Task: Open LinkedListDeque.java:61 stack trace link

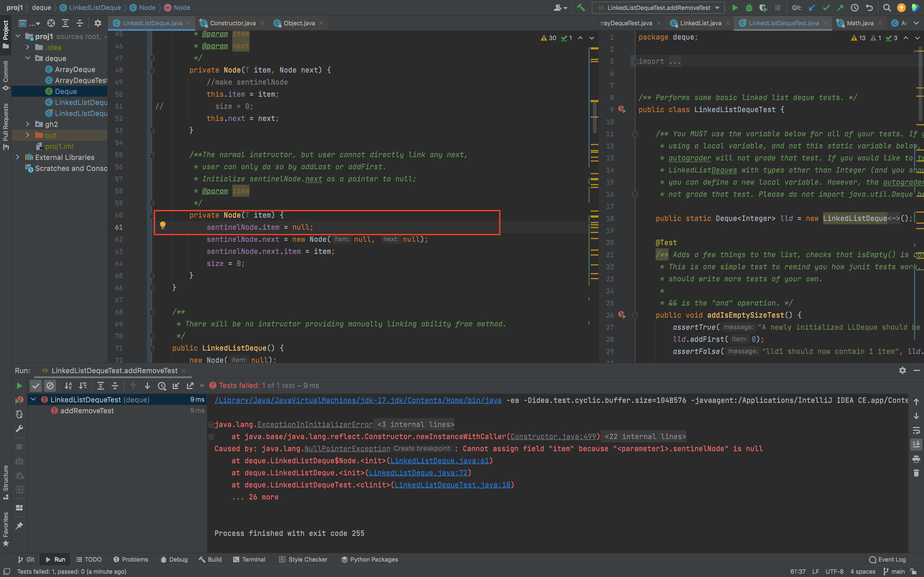Action: point(439,461)
